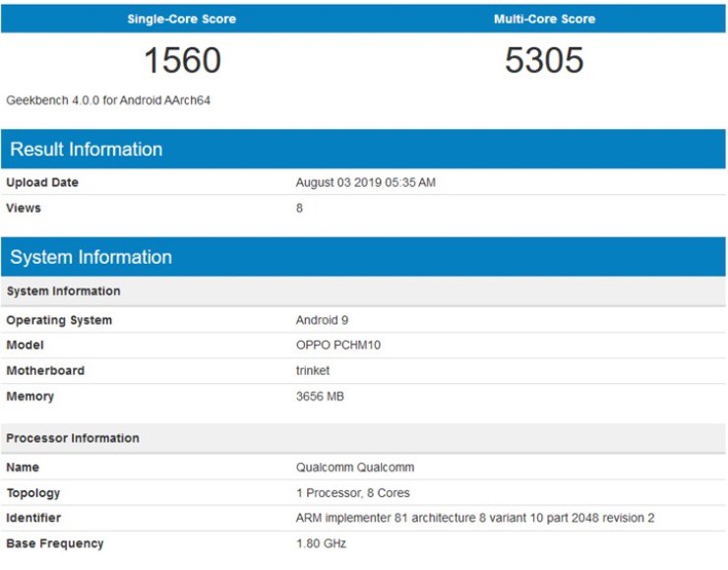Image resolution: width=728 pixels, height=570 pixels.
Task: Select the ARM implementer 81 identifier value
Action: [475, 518]
